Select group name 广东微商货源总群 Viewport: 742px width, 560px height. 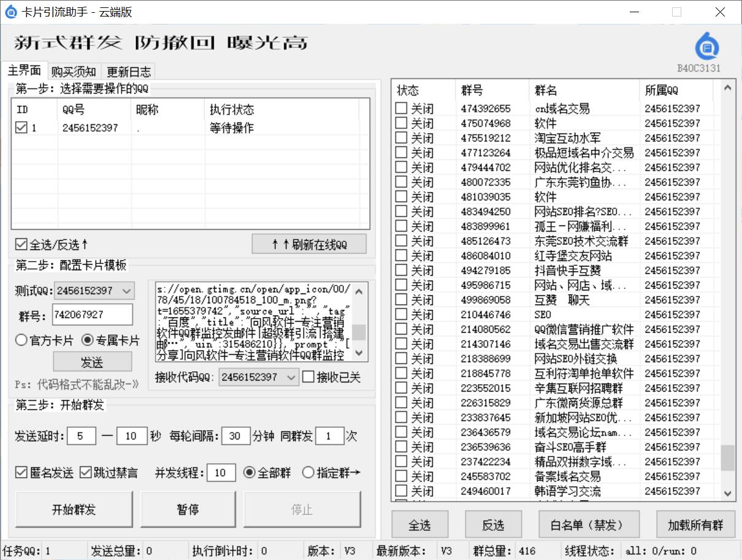coord(578,403)
